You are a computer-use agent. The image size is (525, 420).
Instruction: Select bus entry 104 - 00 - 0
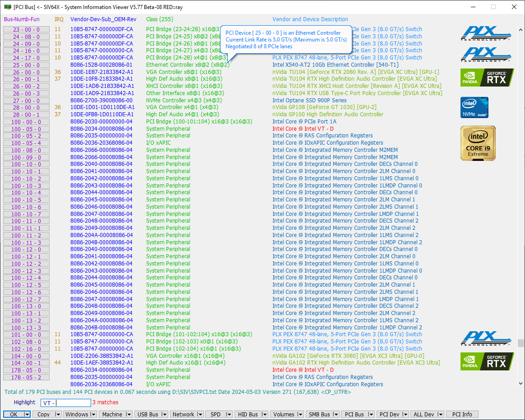(26, 356)
